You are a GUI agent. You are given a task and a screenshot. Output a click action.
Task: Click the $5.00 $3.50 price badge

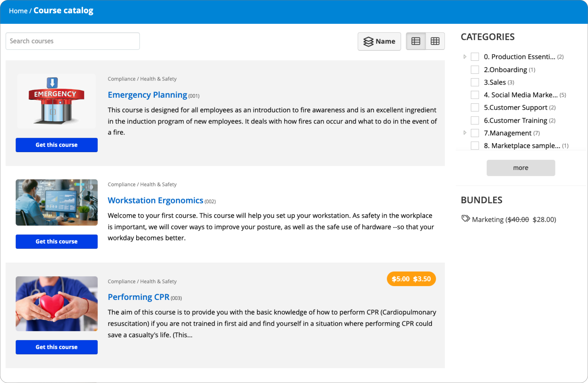click(411, 279)
